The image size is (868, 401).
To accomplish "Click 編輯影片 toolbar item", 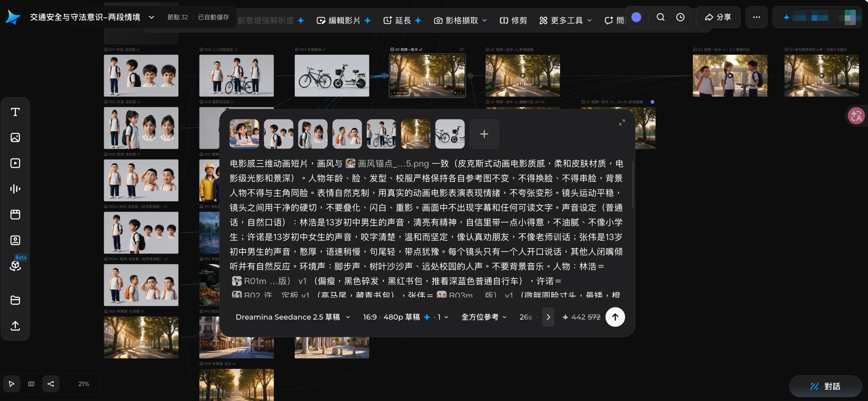I will tap(344, 21).
